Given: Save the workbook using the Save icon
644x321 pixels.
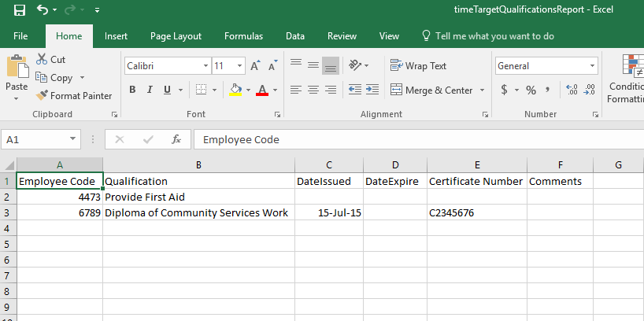Looking at the screenshot, I should click(20, 10).
